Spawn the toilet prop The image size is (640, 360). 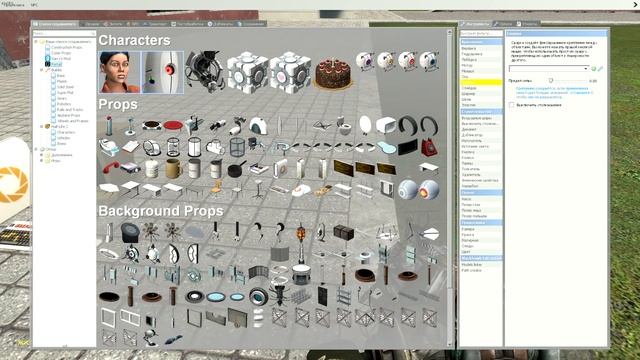coord(343,125)
